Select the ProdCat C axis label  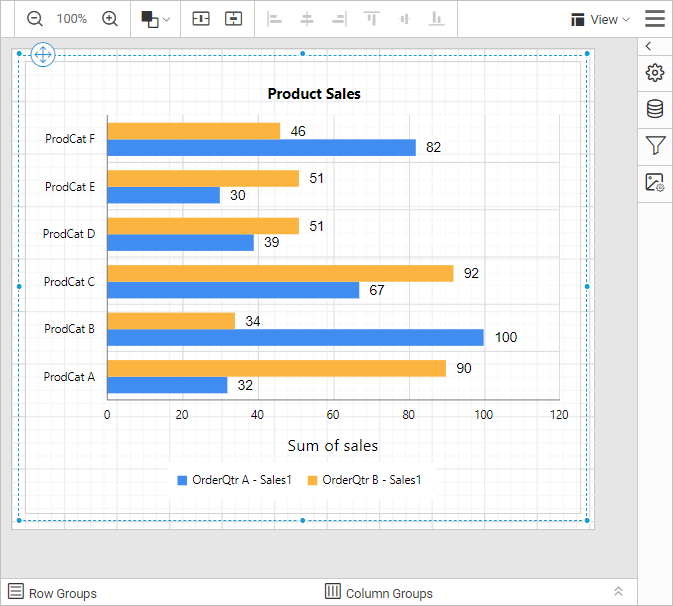(69, 282)
